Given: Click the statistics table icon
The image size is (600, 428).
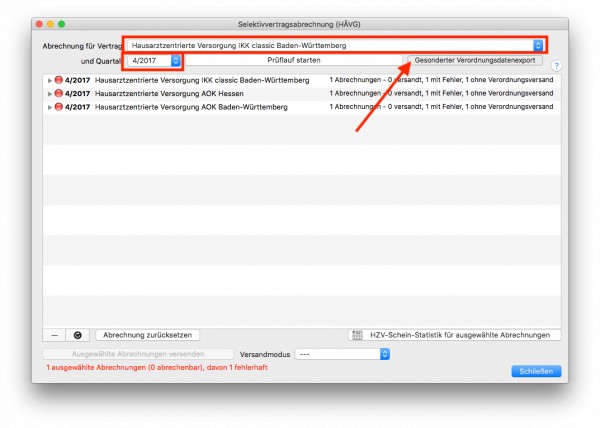Looking at the screenshot, I should click(x=357, y=335).
